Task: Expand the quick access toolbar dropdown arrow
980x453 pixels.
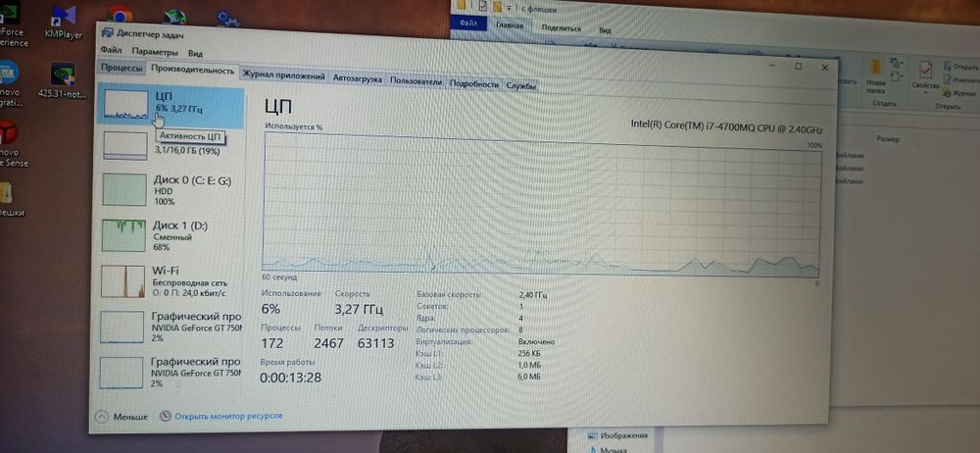Action: tap(510, 8)
